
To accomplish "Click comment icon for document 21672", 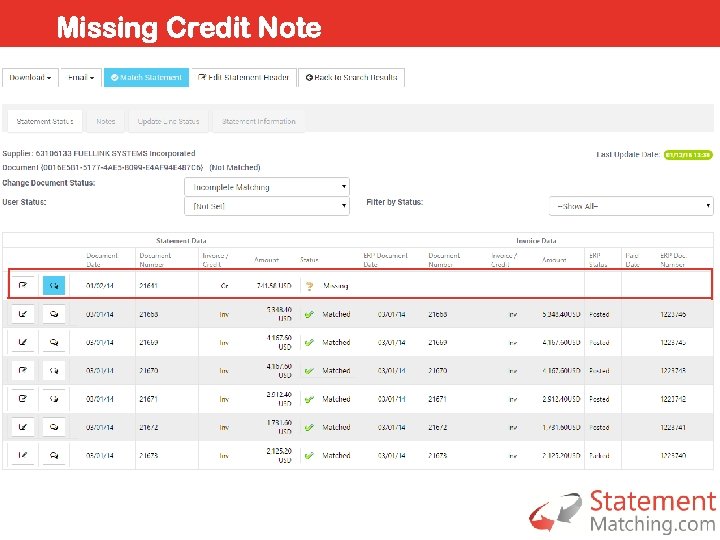I will pos(54,427).
